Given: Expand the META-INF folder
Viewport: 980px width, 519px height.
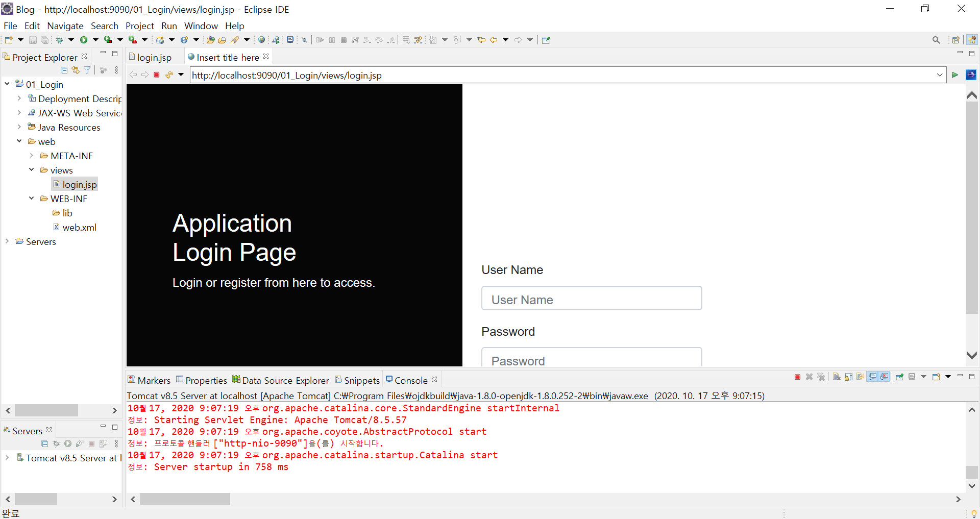Looking at the screenshot, I should pos(32,156).
